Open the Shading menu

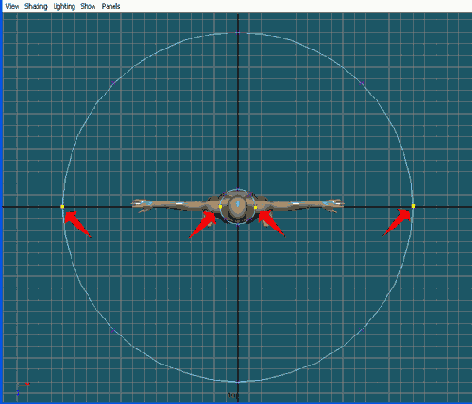(36, 6)
